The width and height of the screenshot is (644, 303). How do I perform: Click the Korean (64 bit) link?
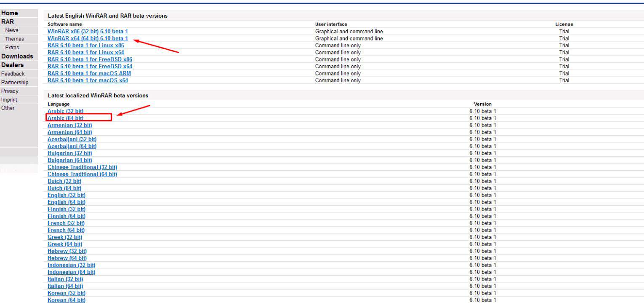click(x=67, y=300)
